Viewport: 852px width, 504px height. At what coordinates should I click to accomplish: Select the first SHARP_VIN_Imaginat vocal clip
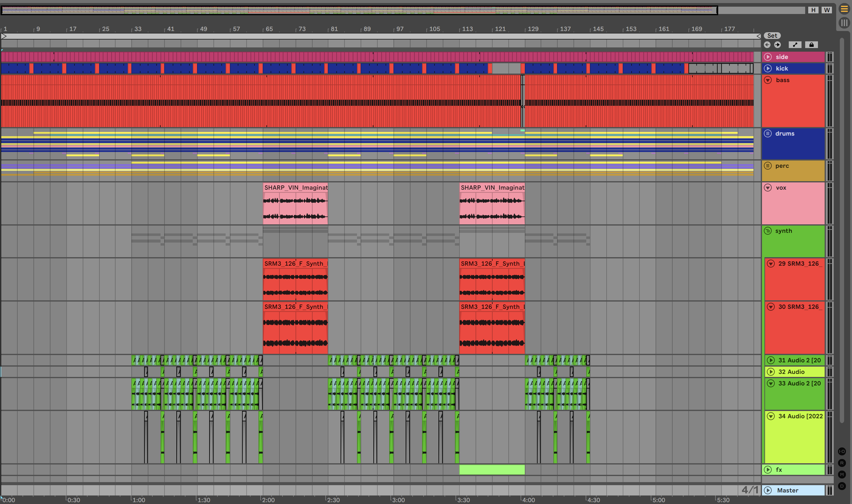coord(295,204)
